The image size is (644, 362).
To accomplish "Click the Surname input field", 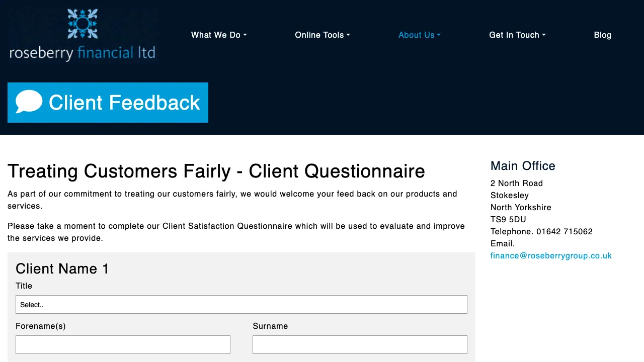I will coord(360,344).
